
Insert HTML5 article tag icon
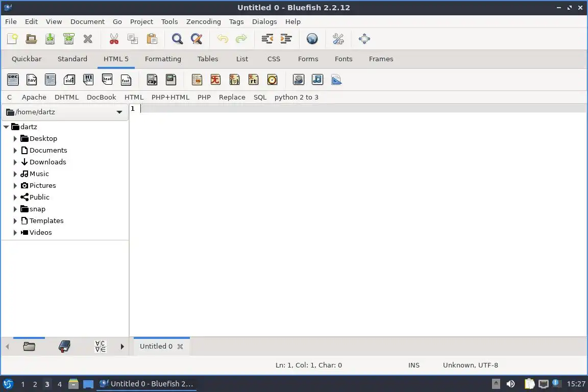pyautogui.click(x=50, y=80)
